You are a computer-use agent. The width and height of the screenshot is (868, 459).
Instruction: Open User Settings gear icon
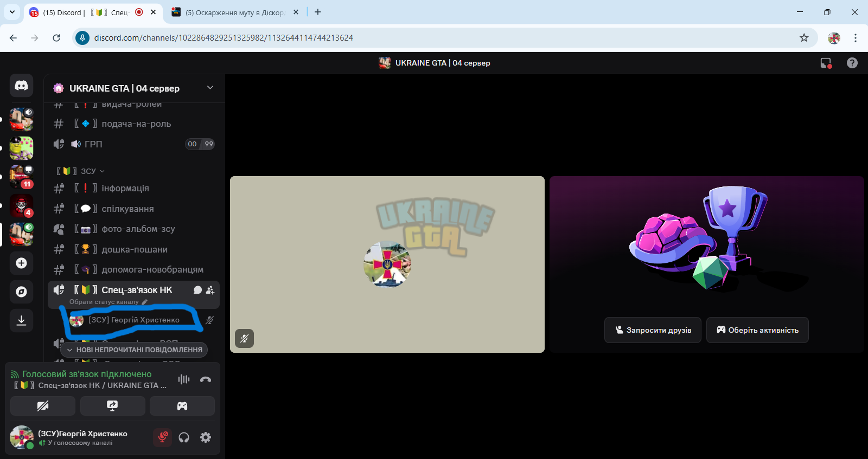point(206,437)
